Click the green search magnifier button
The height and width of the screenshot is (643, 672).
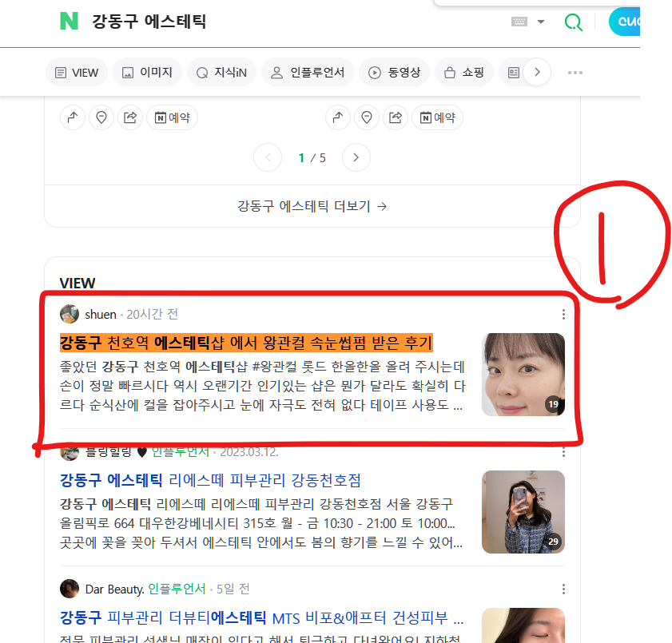tap(574, 22)
